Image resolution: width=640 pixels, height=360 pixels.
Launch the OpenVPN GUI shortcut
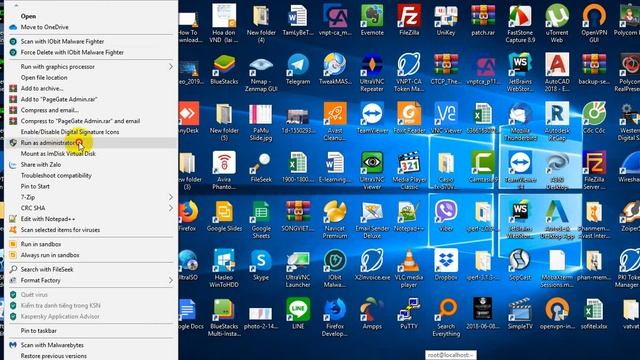(594, 24)
